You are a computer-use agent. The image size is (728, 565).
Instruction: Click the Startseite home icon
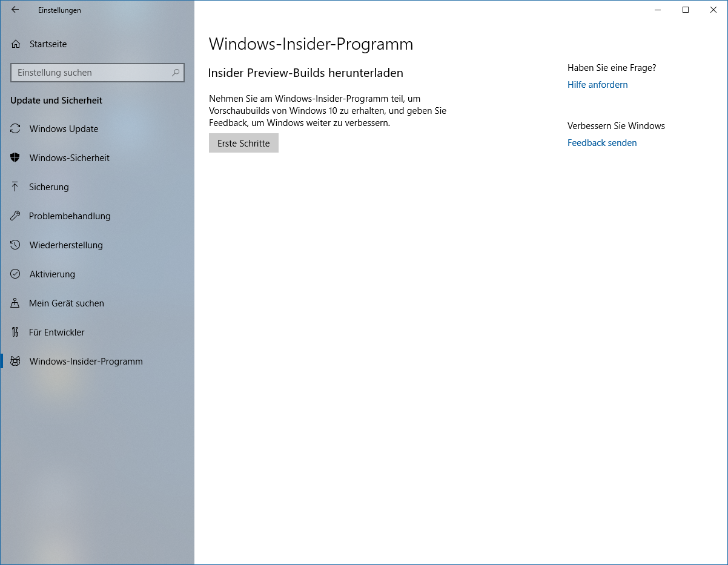16,44
